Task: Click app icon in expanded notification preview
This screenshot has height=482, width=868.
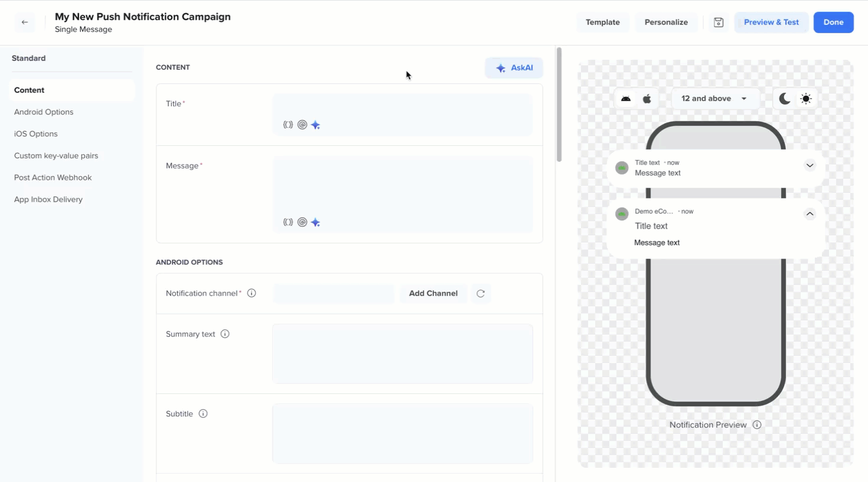Action: click(x=622, y=214)
